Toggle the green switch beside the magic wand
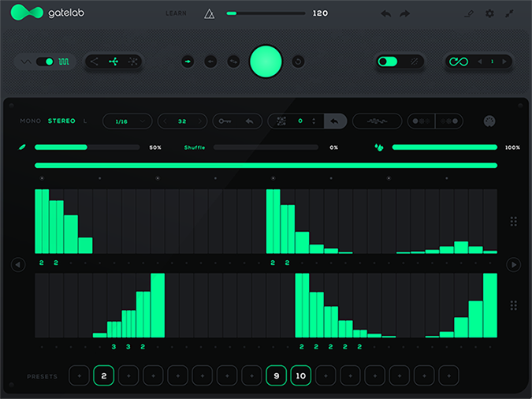This screenshot has height=399, width=532. [387, 62]
